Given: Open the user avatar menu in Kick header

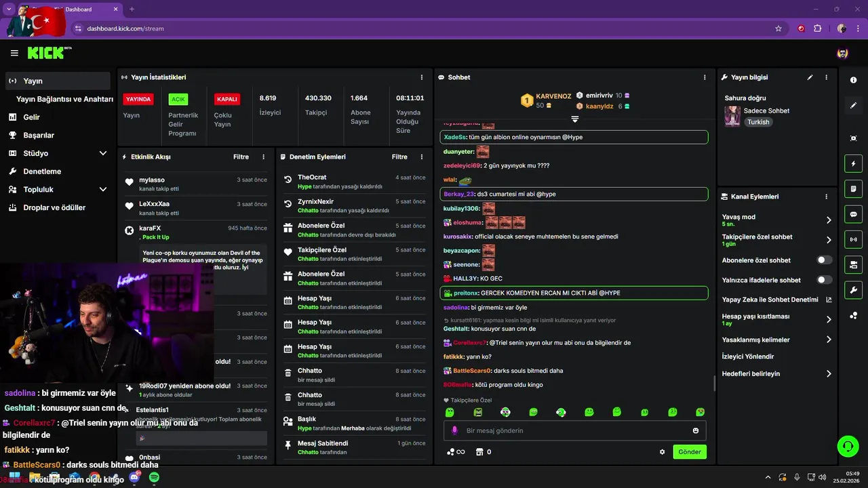Looking at the screenshot, I should coord(843,53).
